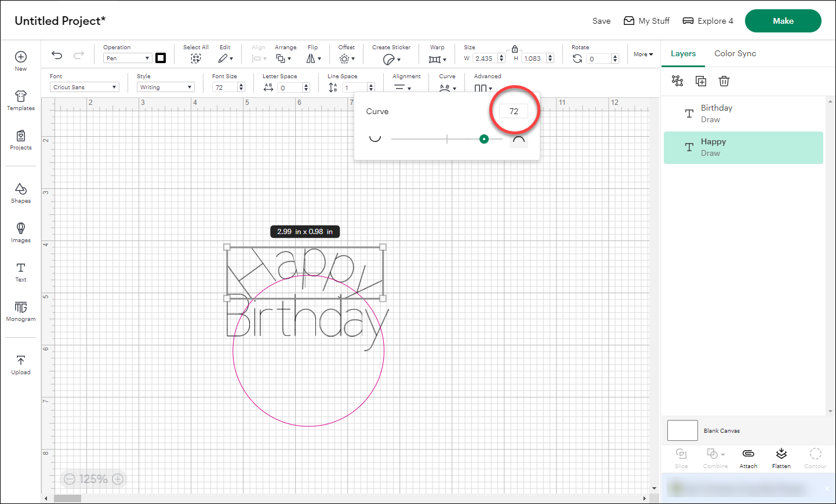Screen dimensions: 836x504
Task: Open the Images panel
Action: [20, 232]
